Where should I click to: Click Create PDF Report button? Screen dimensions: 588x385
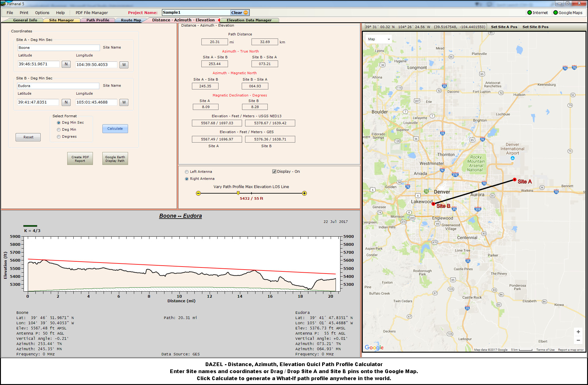click(x=80, y=159)
